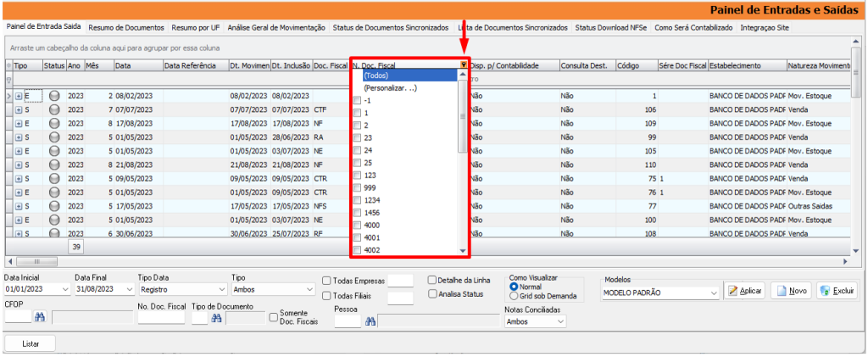The width and height of the screenshot is (868, 357).
Task: Click the grid horizontal scrollbar thumb
Action: (36, 261)
